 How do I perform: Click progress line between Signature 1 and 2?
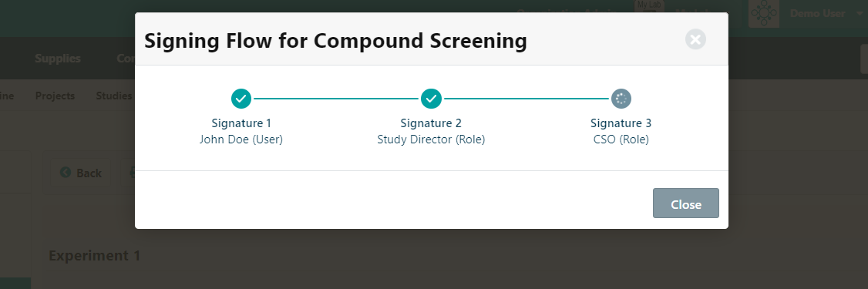(x=336, y=99)
